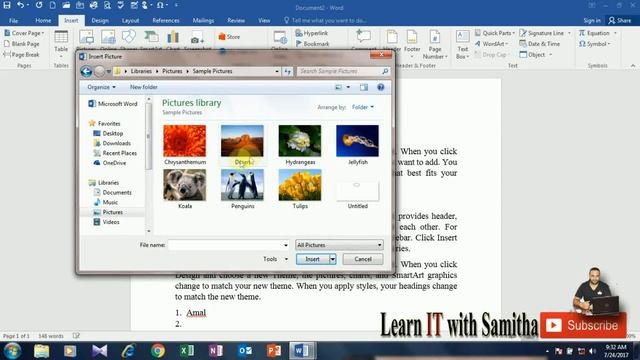Click the Store icon in ribbon
Image resolution: width=640 pixels, height=360 pixels.
[222, 37]
